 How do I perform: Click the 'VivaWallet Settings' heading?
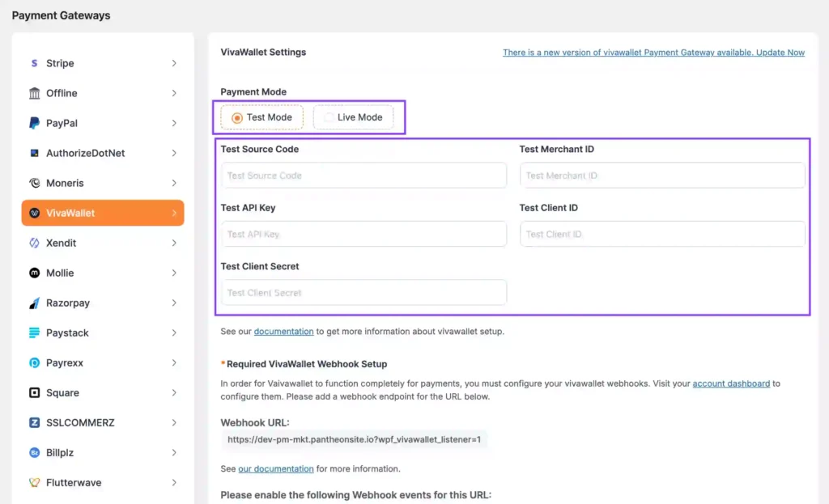coord(263,52)
